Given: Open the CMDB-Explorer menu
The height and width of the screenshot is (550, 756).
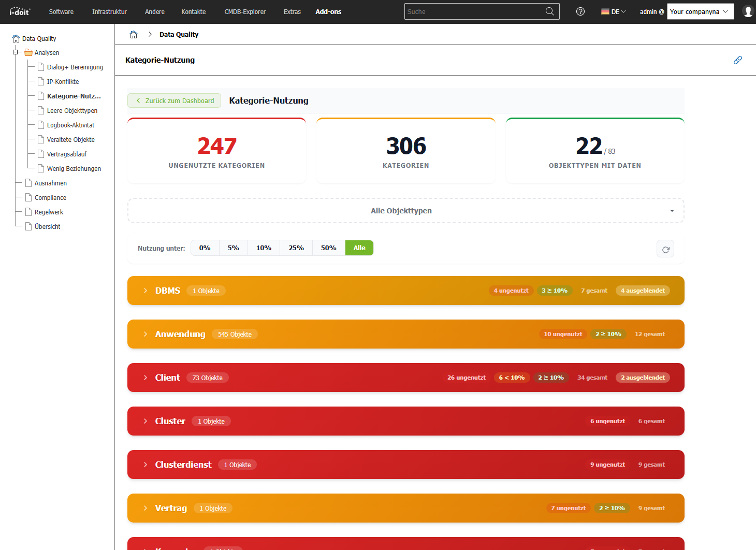Looking at the screenshot, I should [x=245, y=11].
